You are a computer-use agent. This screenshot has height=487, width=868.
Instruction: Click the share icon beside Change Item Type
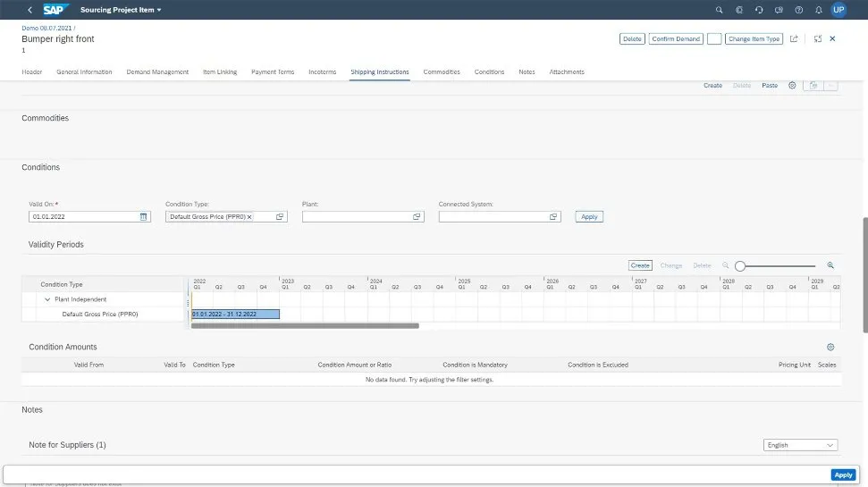(793, 39)
